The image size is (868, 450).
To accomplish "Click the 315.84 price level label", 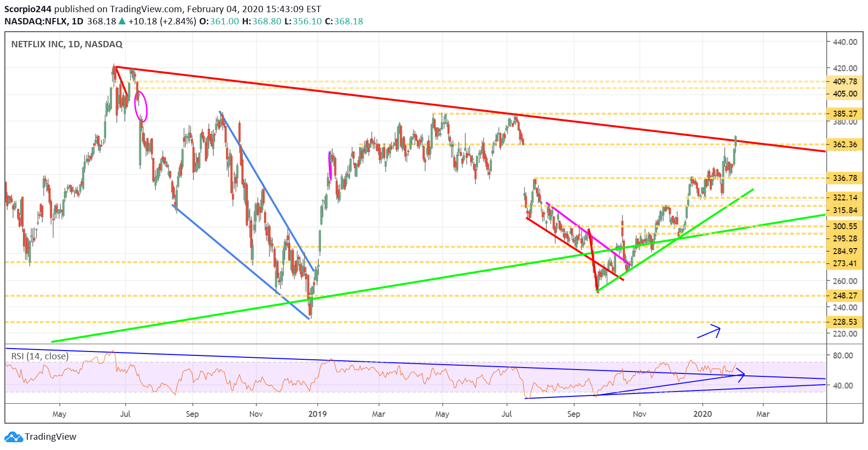I will [845, 210].
